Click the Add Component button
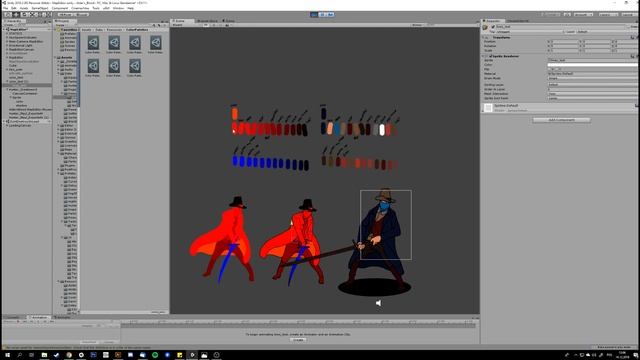This screenshot has width=640, height=360. [x=561, y=120]
